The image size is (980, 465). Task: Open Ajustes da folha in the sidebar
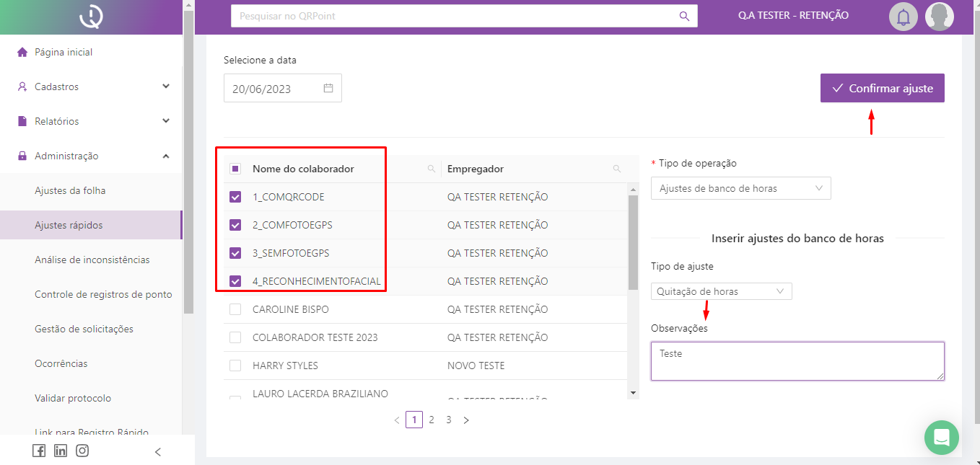point(70,190)
